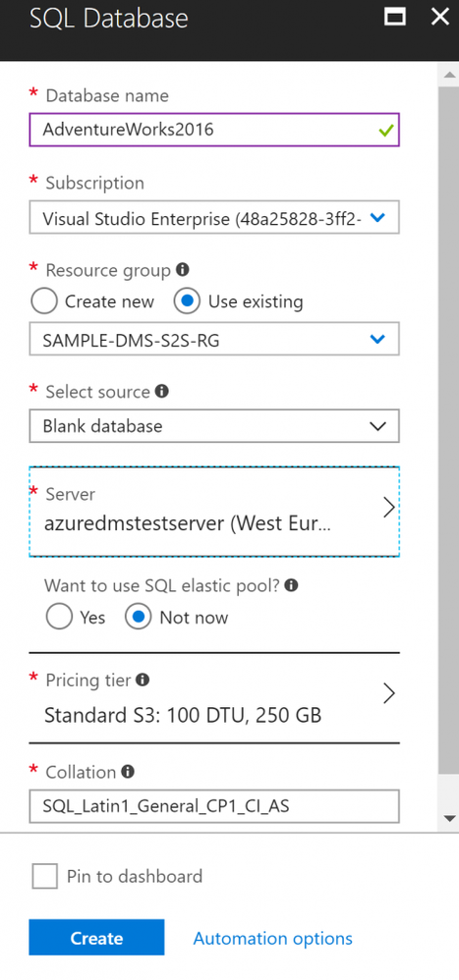The height and width of the screenshot is (980, 459).
Task: Select the Use existing resource group option
Action: point(187,301)
